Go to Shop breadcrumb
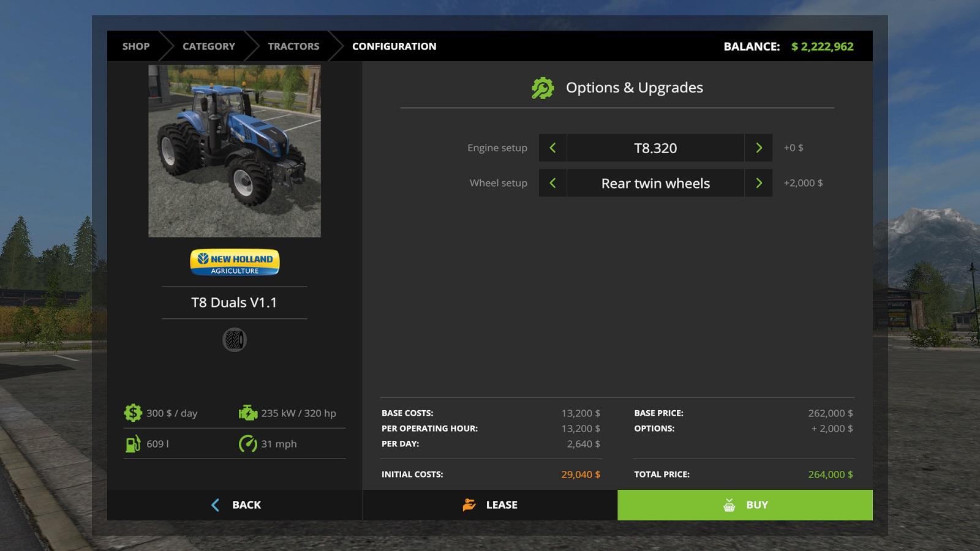980x551 pixels. pyautogui.click(x=135, y=47)
